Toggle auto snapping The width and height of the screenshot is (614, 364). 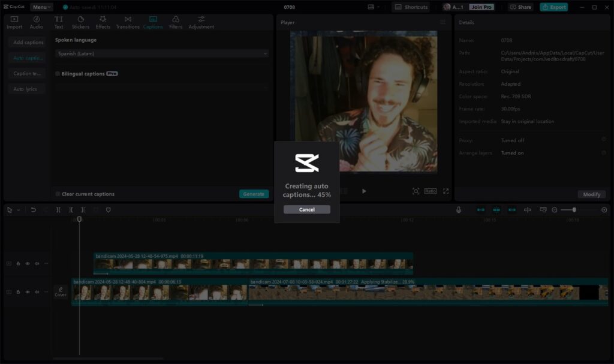(496, 210)
